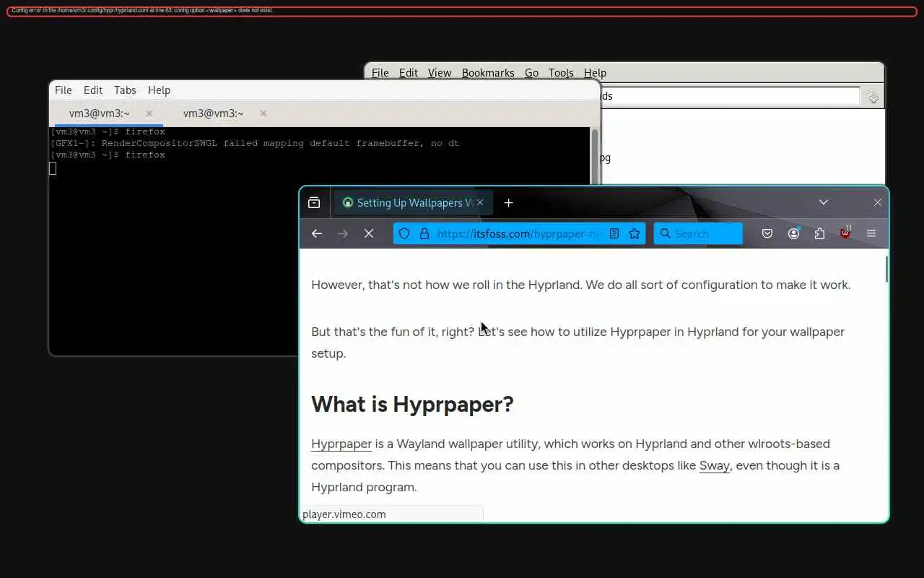Viewport: 924px width, 578px height.
Task: Switch to second vm3@vm3:~ terminal tab
Action: tap(214, 113)
